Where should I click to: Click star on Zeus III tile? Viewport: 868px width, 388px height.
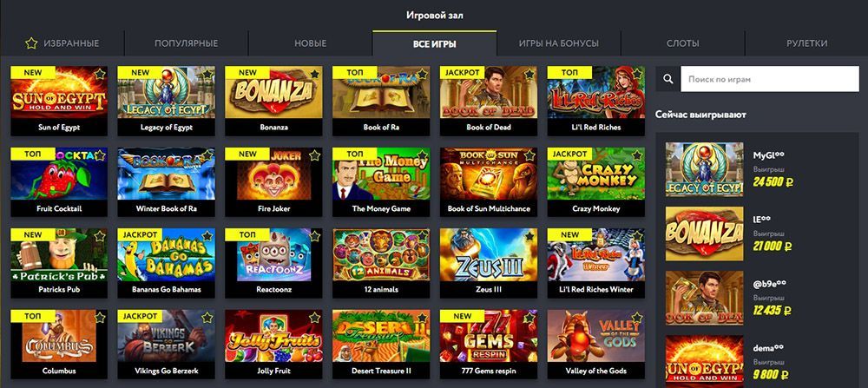529,236
